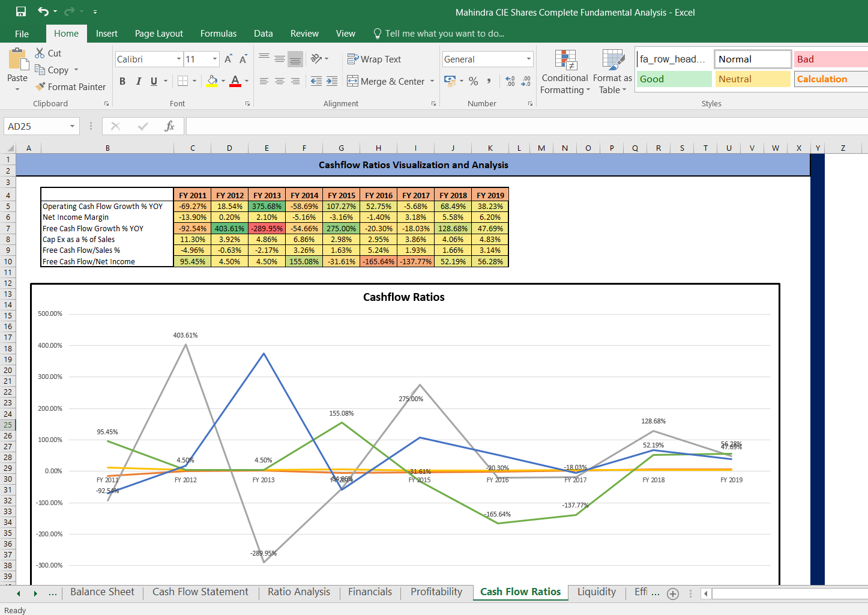Click Accounting Number Format icon

[450, 80]
